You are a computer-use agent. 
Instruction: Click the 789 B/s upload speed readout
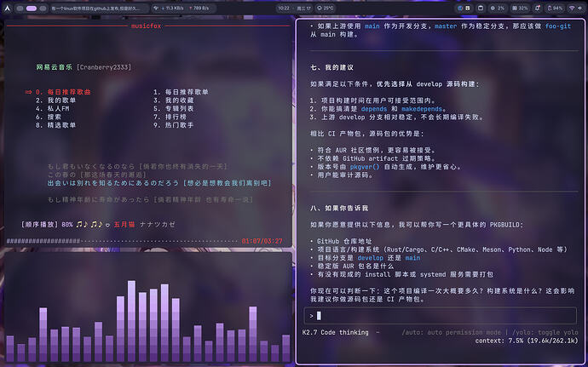pos(199,8)
